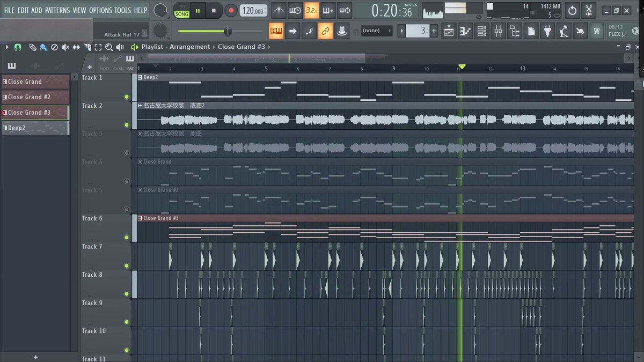Click the scissors one-click audio recording icon
The width and height of the screenshot is (644, 362).
click(x=588, y=10)
